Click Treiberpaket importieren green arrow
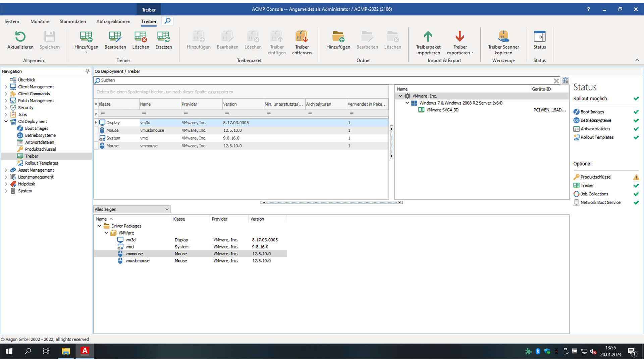644x362 pixels. [428, 43]
